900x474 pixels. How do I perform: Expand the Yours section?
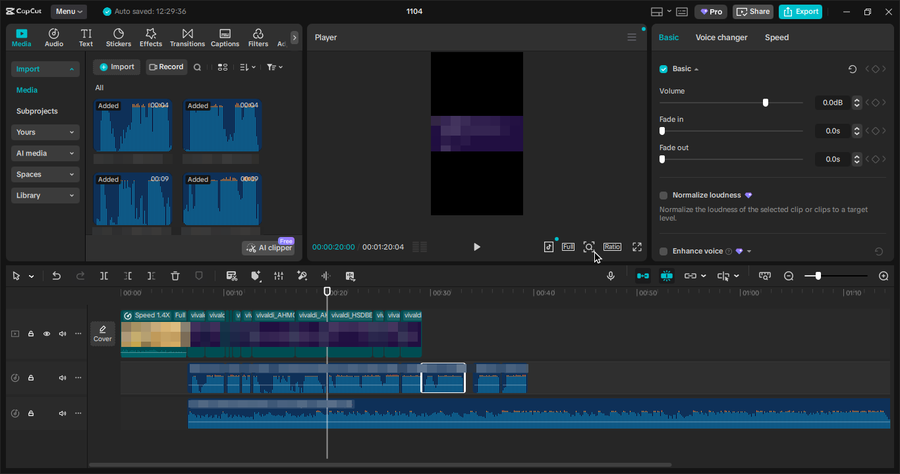point(45,132)
